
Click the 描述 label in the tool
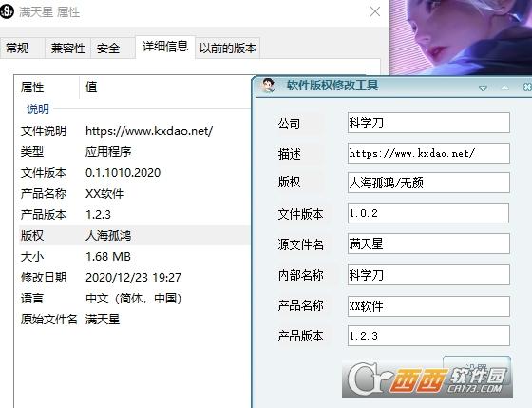(289, 154)
